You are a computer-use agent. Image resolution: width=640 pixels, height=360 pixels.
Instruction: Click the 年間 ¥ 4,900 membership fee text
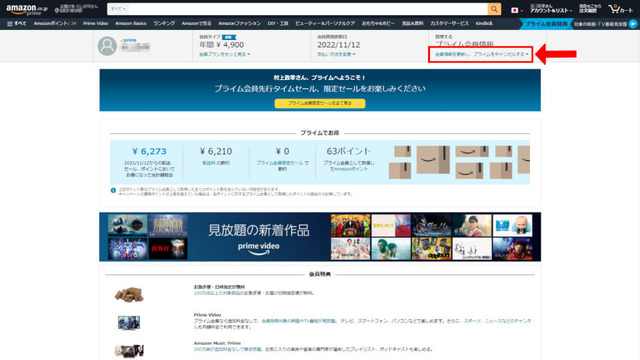(x=222, y=45)
